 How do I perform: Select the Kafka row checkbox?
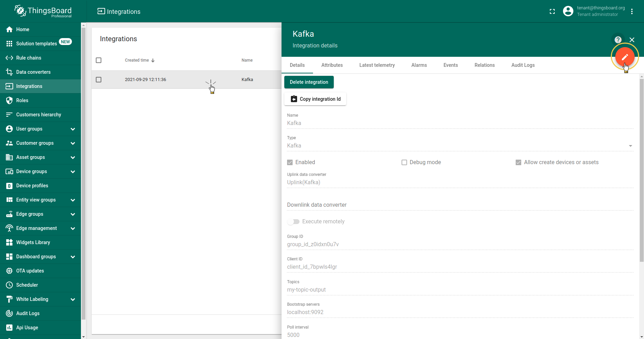99,80
